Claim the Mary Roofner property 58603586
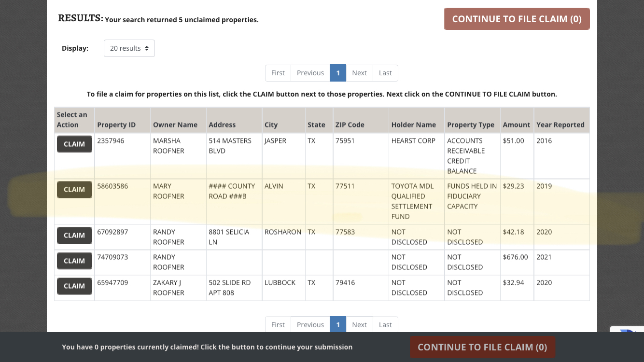The height and width of the screenshot is (362, 644). [x=74, y=190]
